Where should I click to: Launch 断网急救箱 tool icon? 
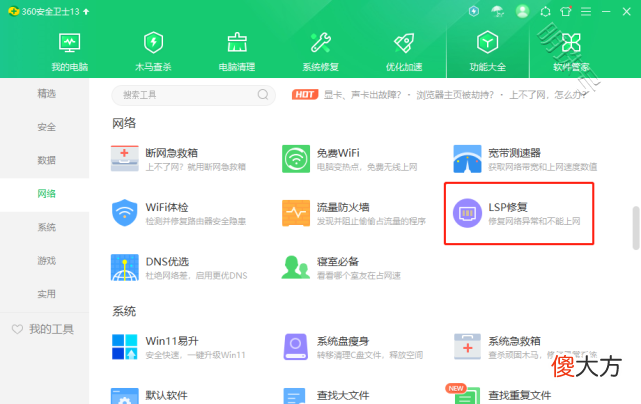(125, 158)
